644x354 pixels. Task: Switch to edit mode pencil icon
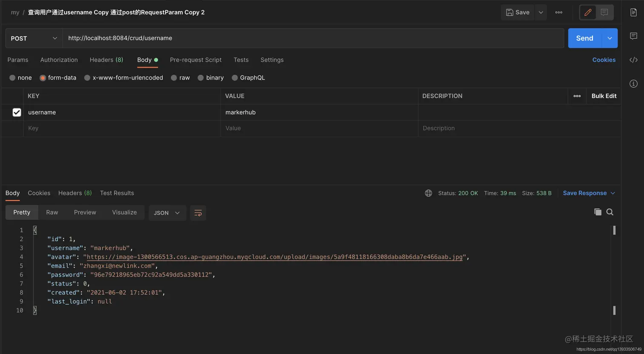coord(588,12)
